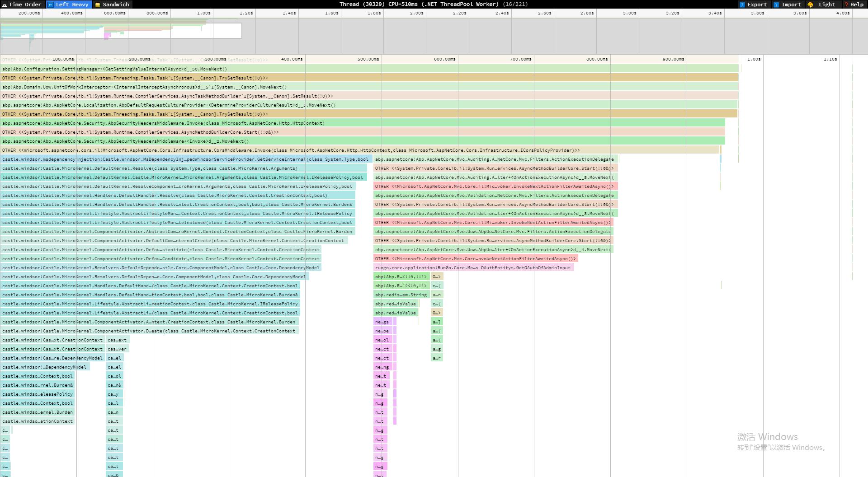Screen dimensions: 868x477
Task: Select the DefaultKernel.ResolveComponent frame
Action: point(178,186)
